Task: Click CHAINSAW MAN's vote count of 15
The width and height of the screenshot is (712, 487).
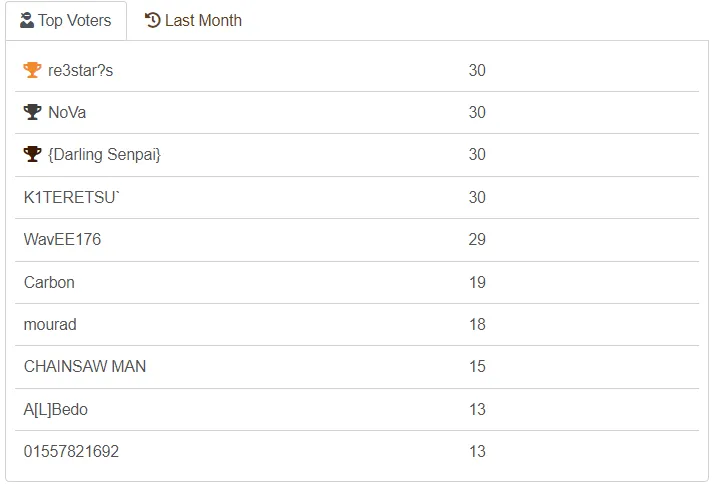Action: coord(477,366)
